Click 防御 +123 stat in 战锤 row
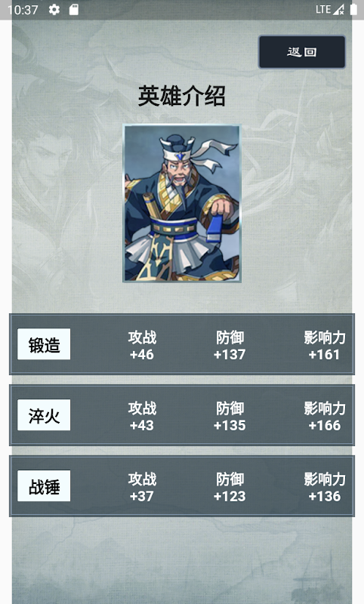This screenshot has height=604, width=364. coord(230,487)
